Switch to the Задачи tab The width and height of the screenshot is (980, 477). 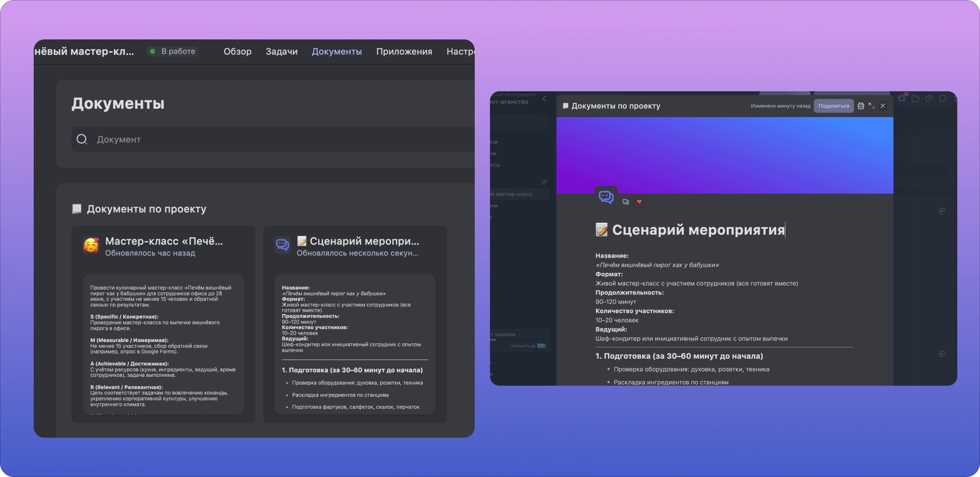point(281,52)
